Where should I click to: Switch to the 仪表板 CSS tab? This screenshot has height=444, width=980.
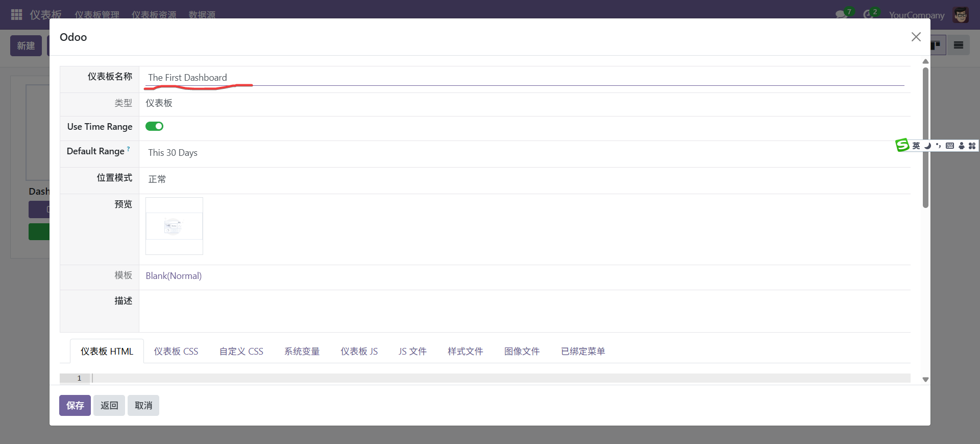coord(176,352)
